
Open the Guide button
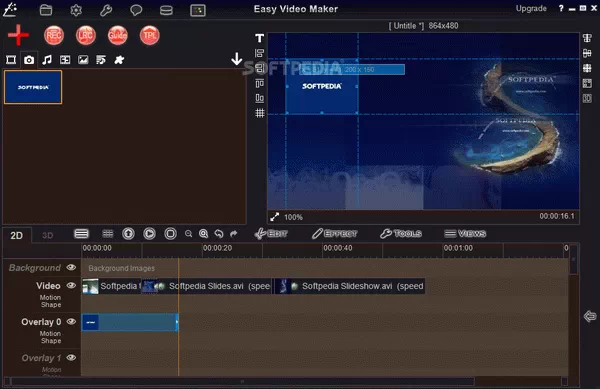click(x=117, y=36)
